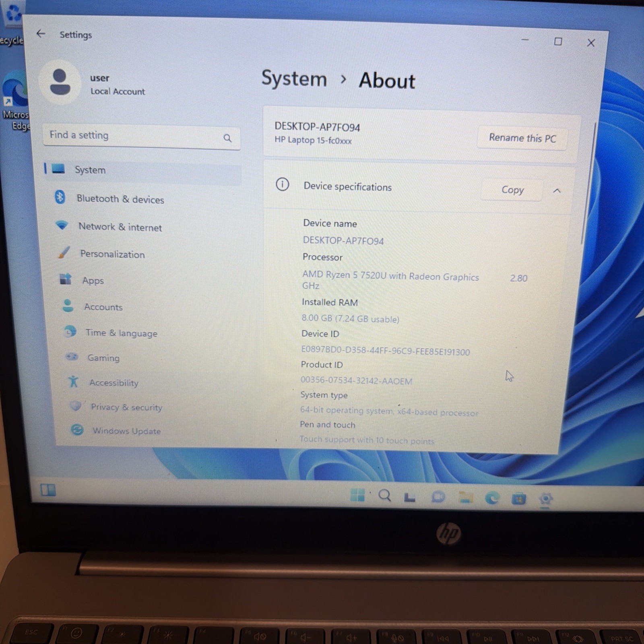Viewport: 644px width, 644px height.
Task: Click the Device specifications info icon
Action: tap(283, 184)
